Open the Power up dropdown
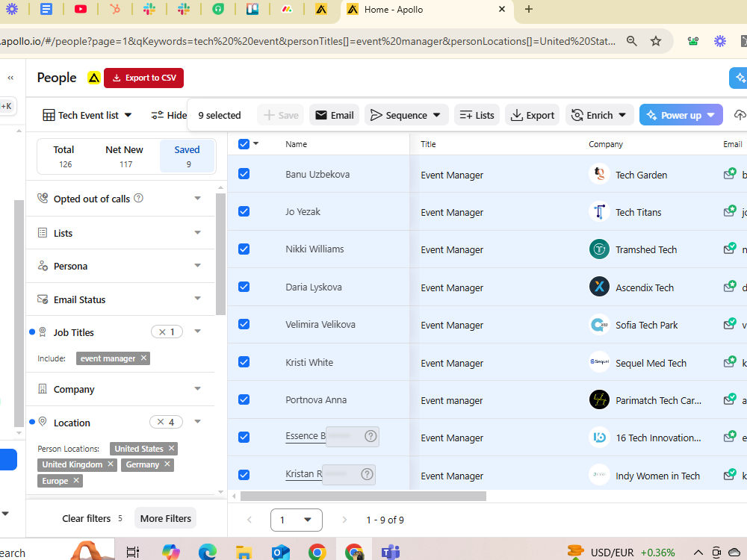The height and width of the screenshot is (560, 747). pos(681,115)
